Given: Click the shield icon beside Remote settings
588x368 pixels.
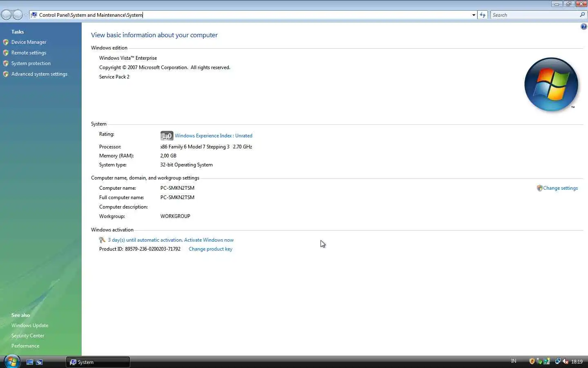Looking at the screenshot, I should click(x=6, y=53).
